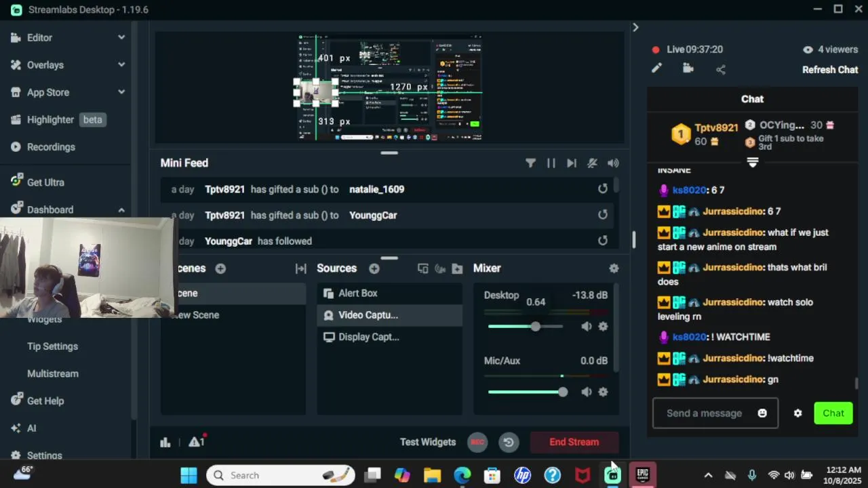Replay natalie_1609 gifted sub alert
Viewport: 868px width, 488px height.
(x=603, y=189)
